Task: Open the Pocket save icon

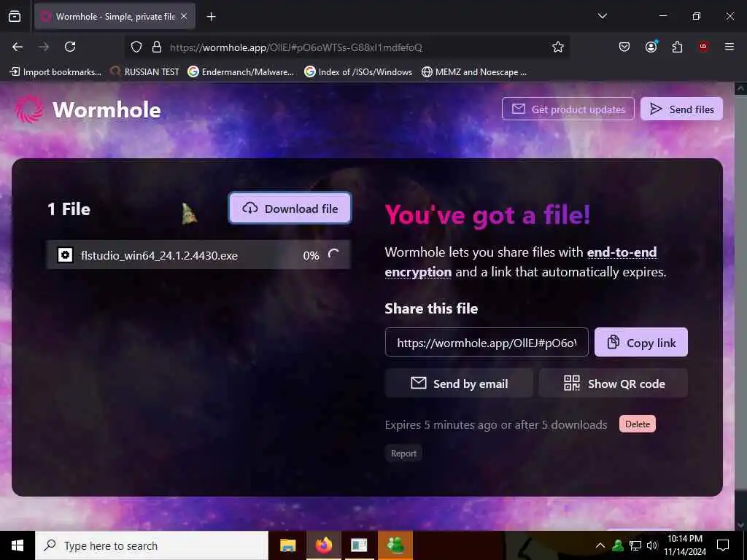Action: (624, 47)
